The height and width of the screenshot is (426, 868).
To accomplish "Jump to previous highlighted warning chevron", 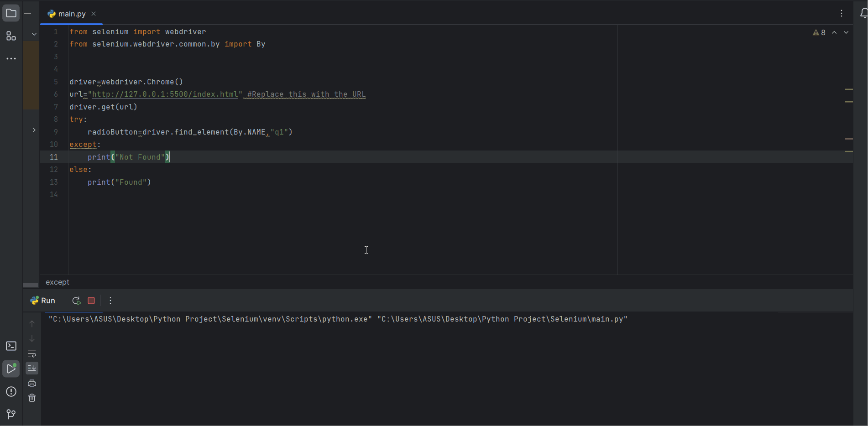I will [x=834, y=32].
